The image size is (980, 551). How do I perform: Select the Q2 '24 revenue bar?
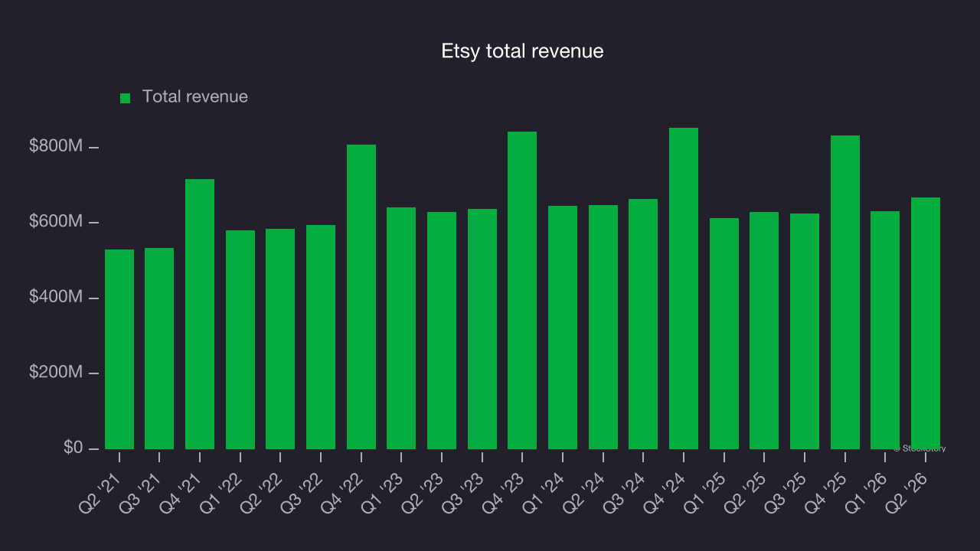click(603, 327)
